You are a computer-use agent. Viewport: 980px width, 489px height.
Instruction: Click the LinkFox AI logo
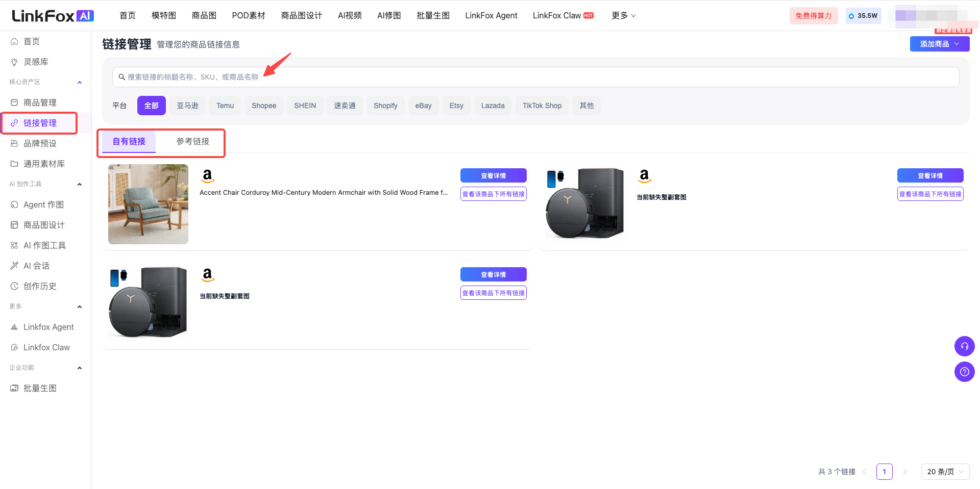[x=53, y=16]
